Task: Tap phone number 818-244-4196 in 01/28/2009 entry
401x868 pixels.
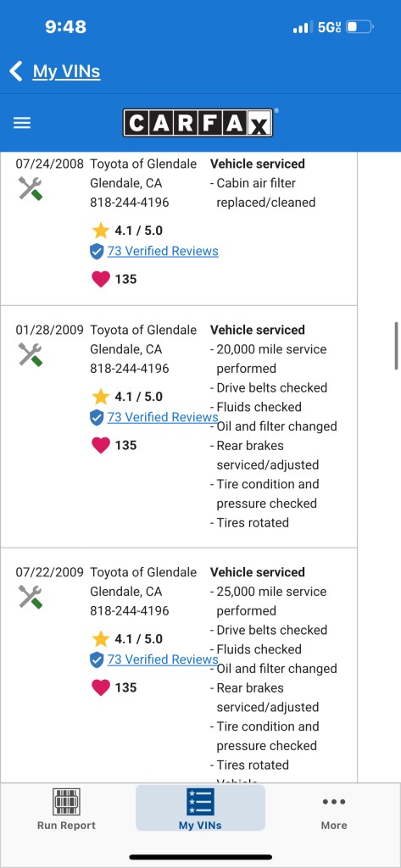Action: tap(130, 369)
